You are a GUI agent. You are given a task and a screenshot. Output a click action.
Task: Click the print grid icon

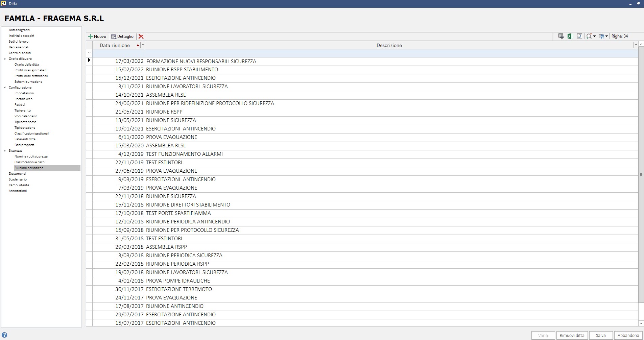(x=561, y=36)
